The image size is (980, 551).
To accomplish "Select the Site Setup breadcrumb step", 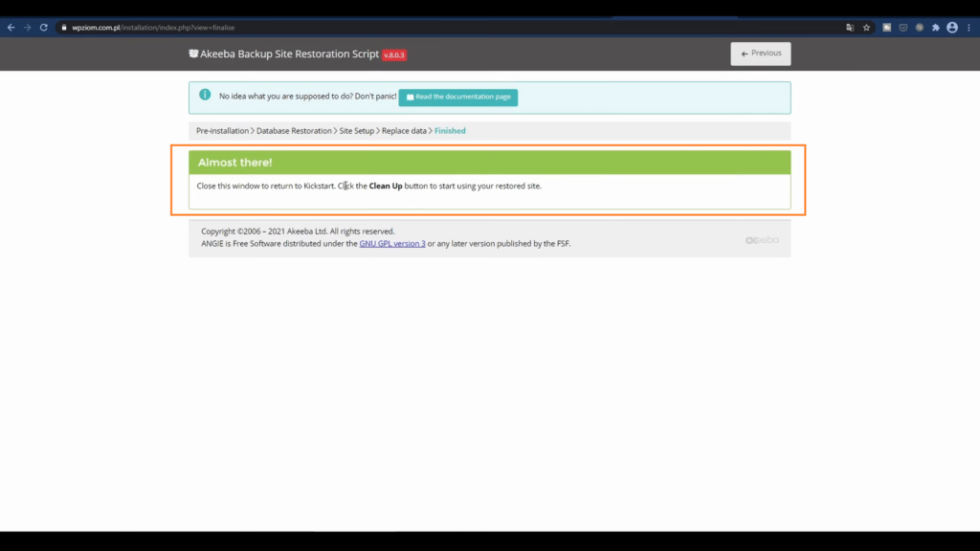I will click(356, 131).
